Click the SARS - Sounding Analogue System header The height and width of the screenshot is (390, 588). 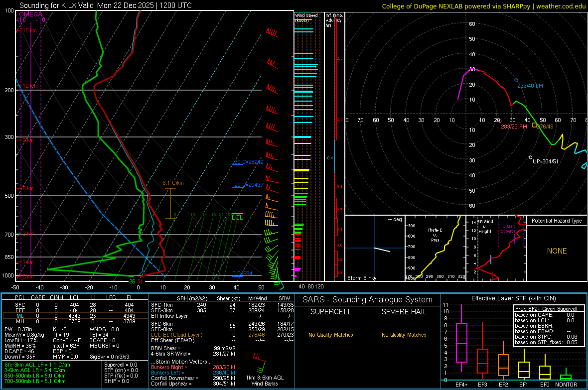(x=368, y=300)
